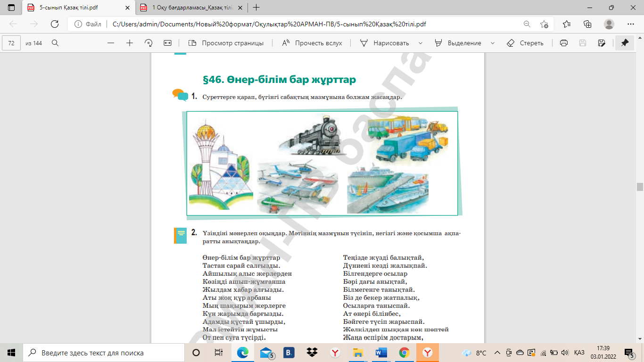Start Прочесть вслух read aloud
Viewport: 644px width, 362px height.
(x=312, y=43)
